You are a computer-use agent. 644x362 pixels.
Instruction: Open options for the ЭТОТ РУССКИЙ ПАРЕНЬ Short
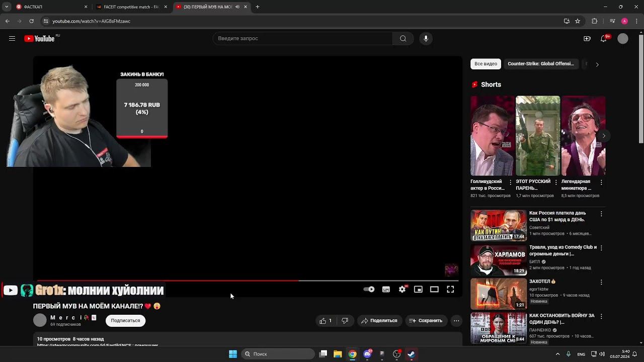coord(556,182)
